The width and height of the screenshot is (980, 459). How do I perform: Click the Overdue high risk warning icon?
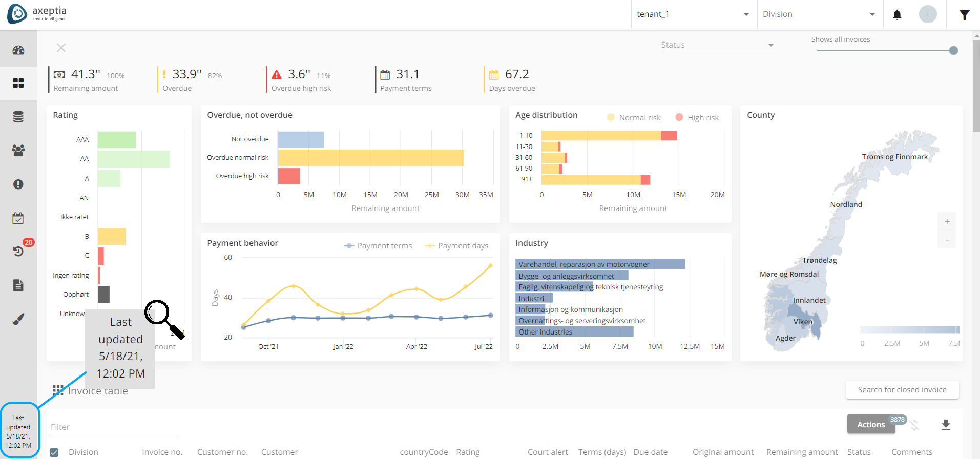(x=277, y=75)
